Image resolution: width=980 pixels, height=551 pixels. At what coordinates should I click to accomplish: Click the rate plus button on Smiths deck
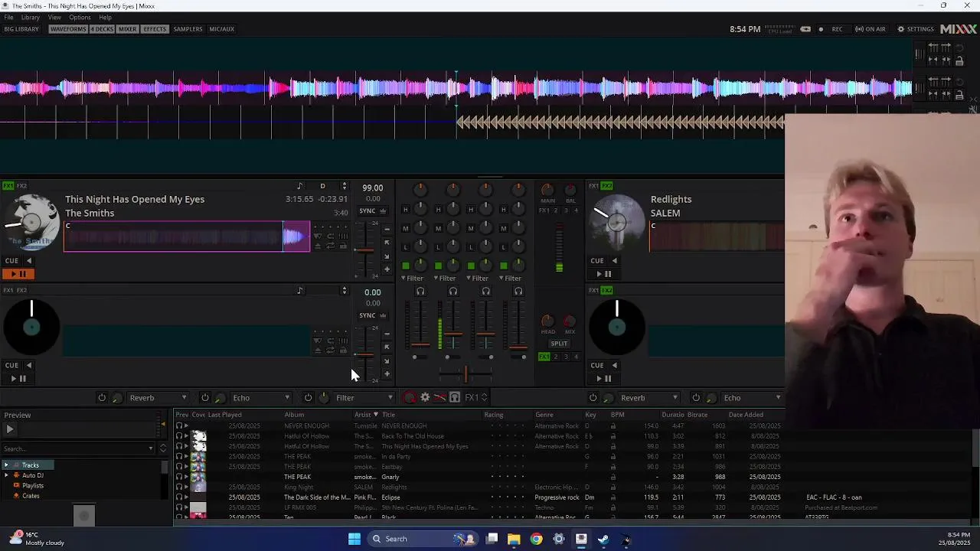(387, 269)
